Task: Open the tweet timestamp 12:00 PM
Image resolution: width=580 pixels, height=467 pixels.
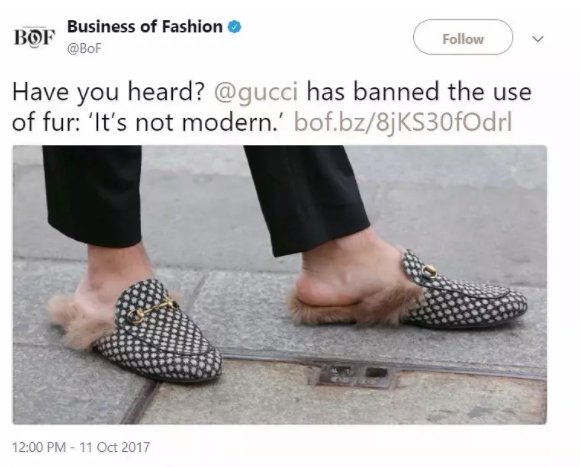Action: 39,447
